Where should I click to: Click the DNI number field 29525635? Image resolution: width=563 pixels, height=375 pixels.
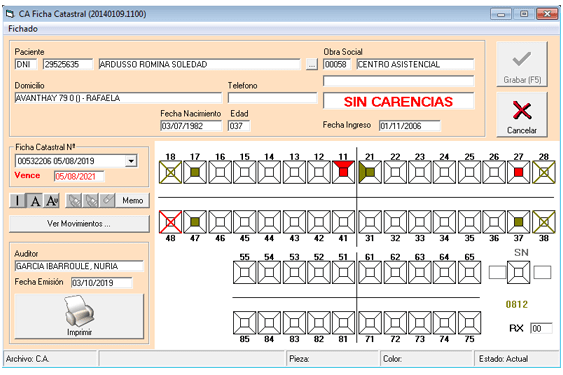68,64
